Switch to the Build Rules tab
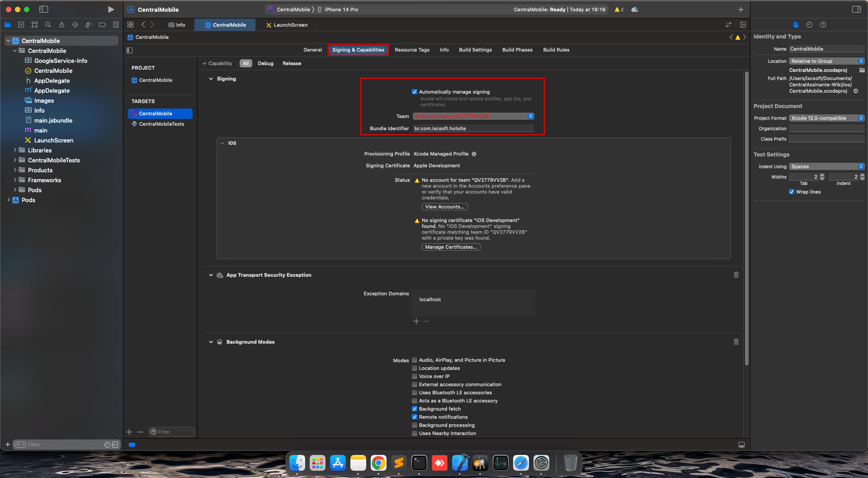868x478 pixels. pos(556,50)
